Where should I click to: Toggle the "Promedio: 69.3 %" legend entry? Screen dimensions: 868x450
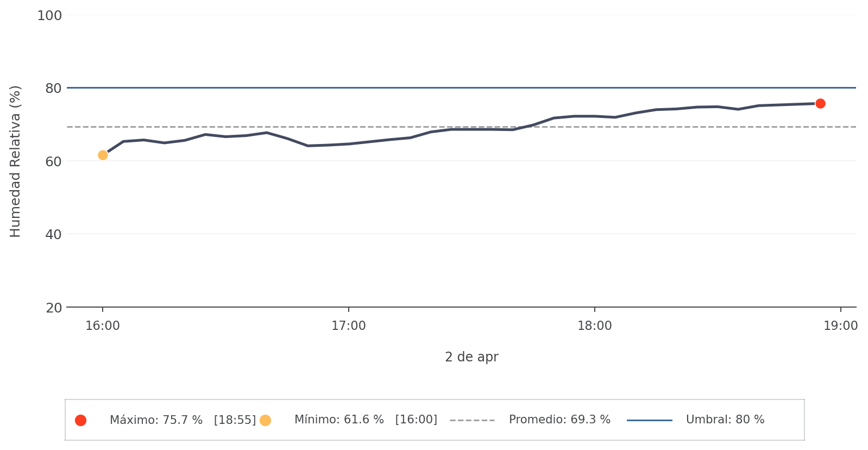point(559,420)
